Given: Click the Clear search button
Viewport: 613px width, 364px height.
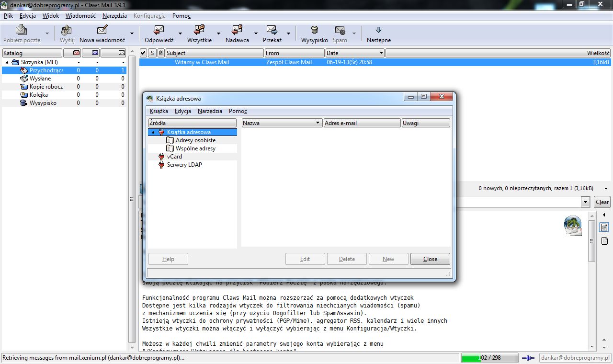Looking at the screenshot, I should click(602, 202).
